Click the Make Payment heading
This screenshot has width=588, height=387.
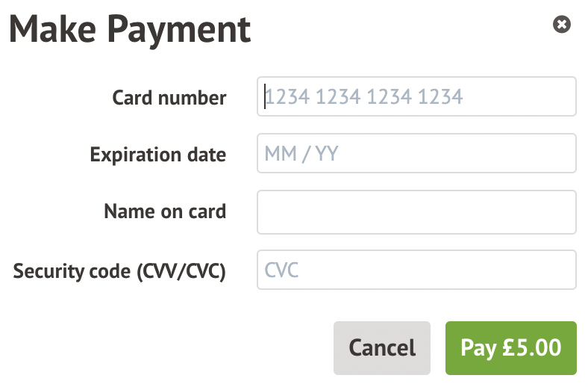tap(130, 29)
